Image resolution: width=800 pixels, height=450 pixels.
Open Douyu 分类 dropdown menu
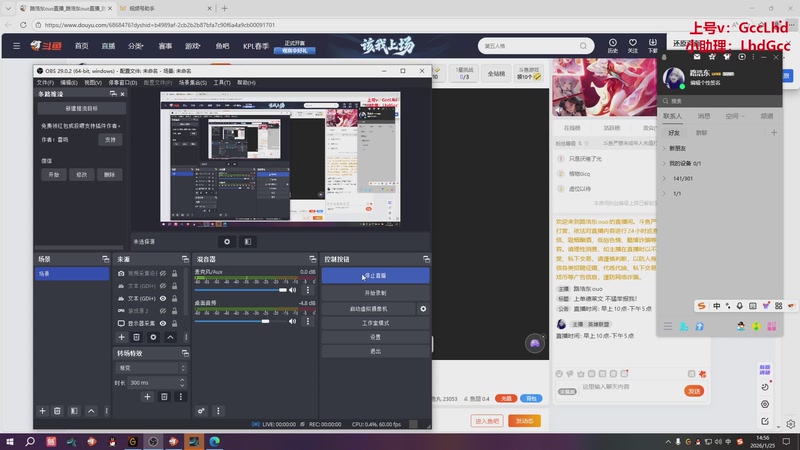[x=136, y=46]
